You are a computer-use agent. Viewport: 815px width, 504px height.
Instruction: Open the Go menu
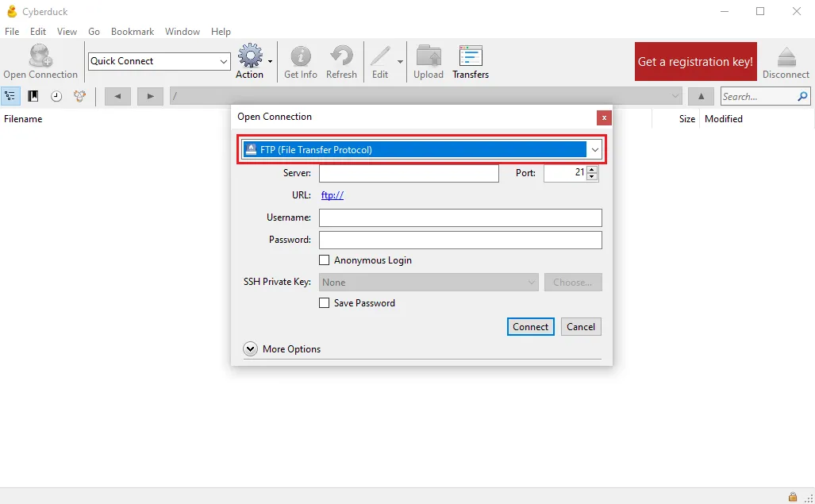coord(94,31)
